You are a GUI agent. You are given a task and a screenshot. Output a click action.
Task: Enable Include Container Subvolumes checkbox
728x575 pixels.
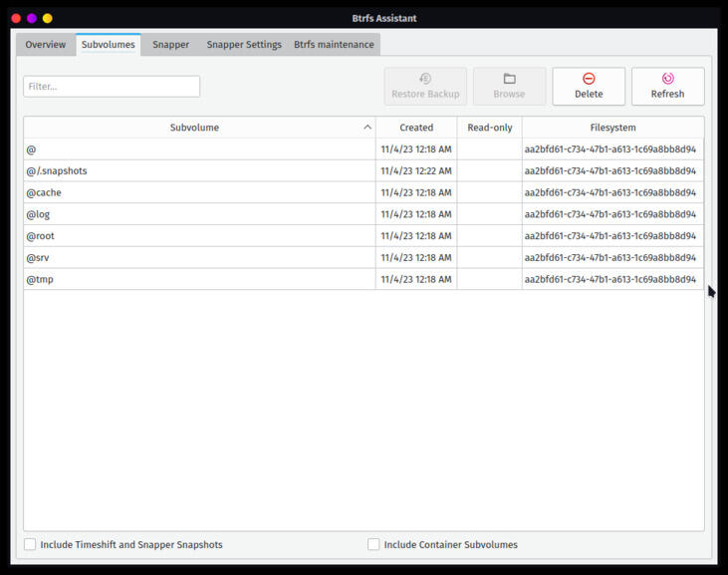tap(373, 544)
